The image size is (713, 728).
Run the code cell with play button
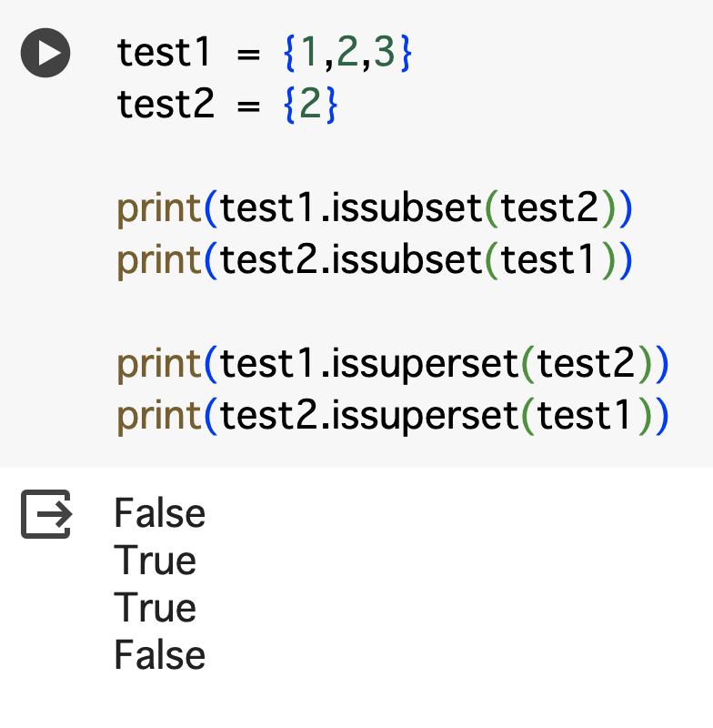coord(45,53)
